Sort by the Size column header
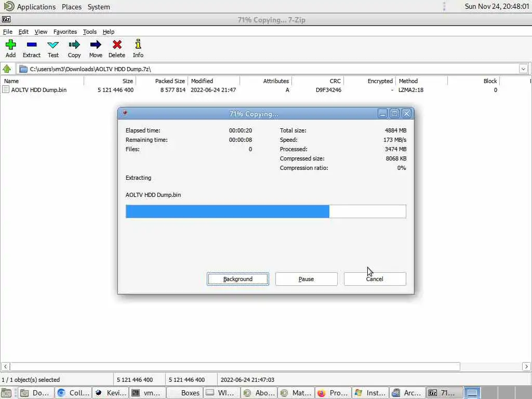Image resolution: width=532 pixels, height=399 pixels. (110, 81)
